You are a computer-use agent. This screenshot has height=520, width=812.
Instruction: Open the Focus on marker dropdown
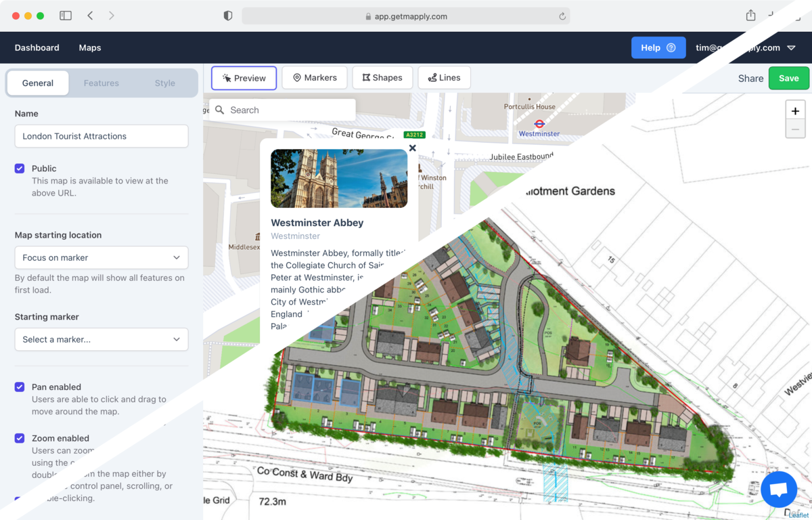[x=101, y=258]
